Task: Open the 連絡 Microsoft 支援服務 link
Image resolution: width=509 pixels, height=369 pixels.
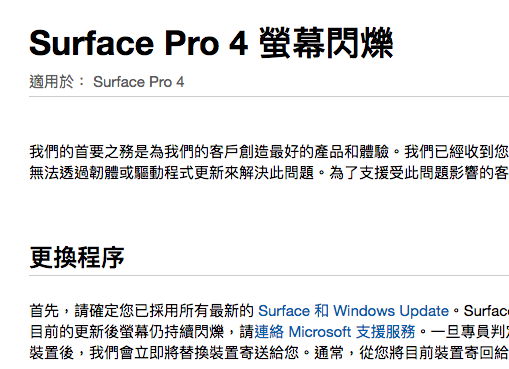Action: pos(335,332)
